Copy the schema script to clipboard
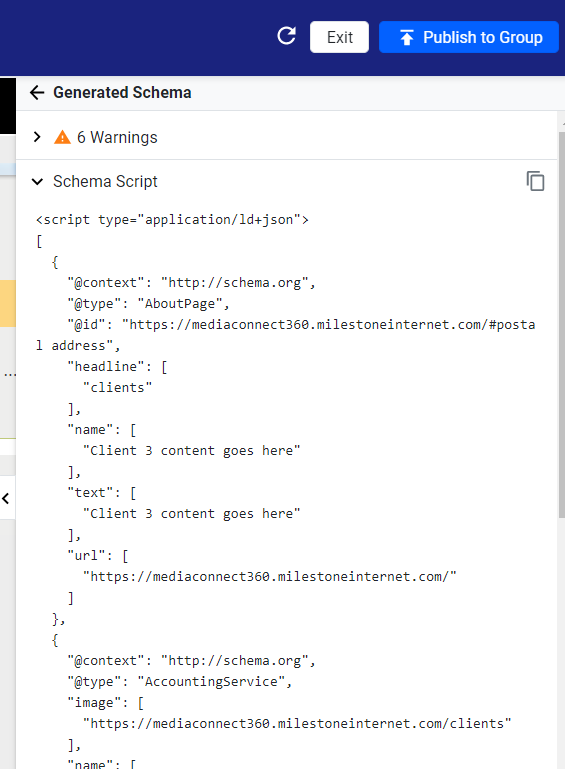 [x=535, y=181]
